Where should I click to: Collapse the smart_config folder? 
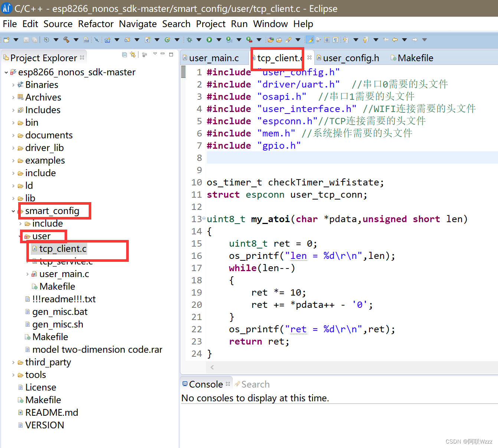coord(13,211)
